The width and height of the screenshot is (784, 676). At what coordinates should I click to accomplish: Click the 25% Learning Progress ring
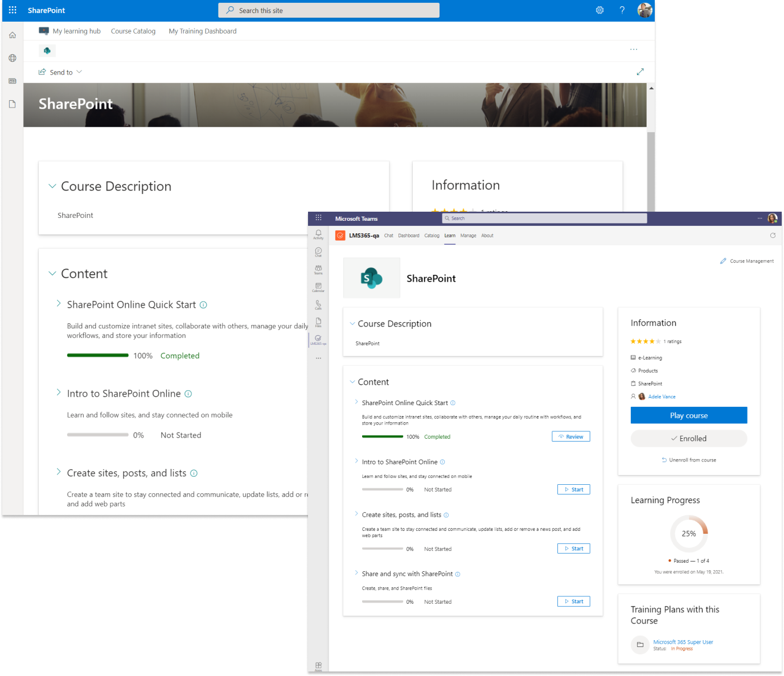[x=688, y=534]
